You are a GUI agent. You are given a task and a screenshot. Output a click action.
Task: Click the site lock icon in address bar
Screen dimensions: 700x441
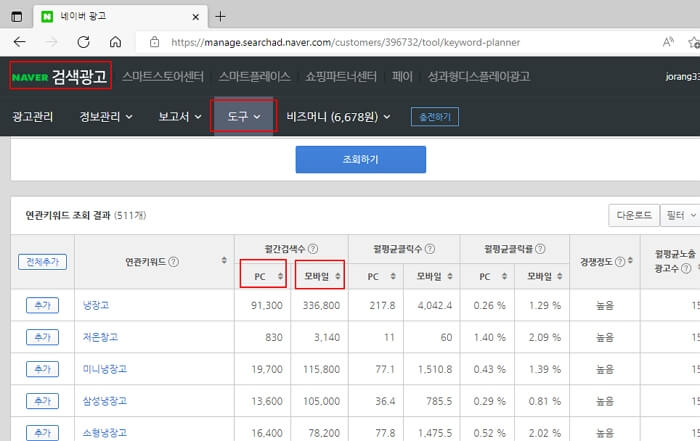[154, 42]
